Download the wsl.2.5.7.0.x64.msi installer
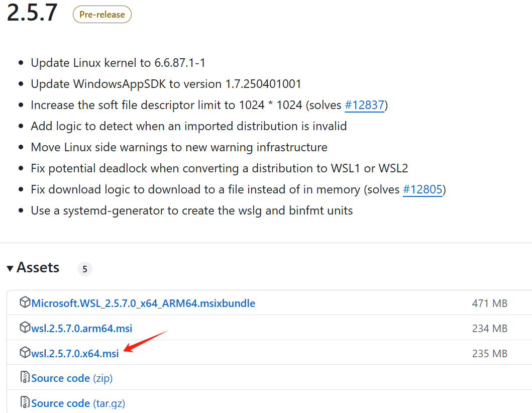 75,354
